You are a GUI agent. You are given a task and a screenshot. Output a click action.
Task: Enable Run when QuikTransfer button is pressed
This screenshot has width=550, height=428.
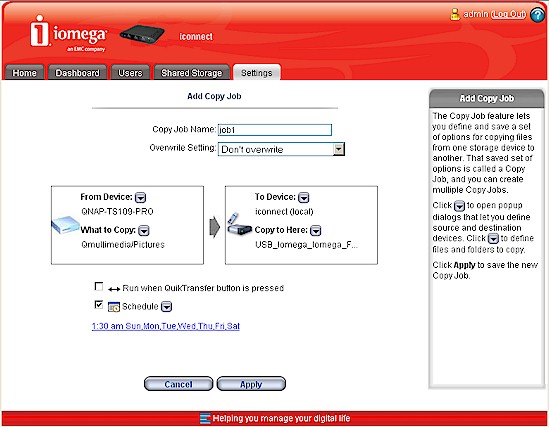(x=99, y=287)
